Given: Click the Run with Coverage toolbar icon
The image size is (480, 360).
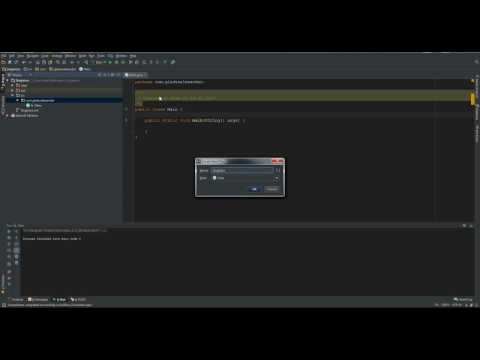Looking at the screenshot, I should pyautogui.click(x=123, y=62).
